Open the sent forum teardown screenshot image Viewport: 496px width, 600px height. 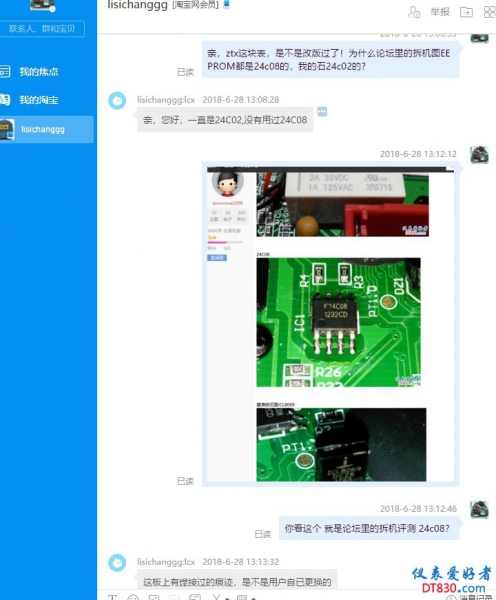coord(330,324)
